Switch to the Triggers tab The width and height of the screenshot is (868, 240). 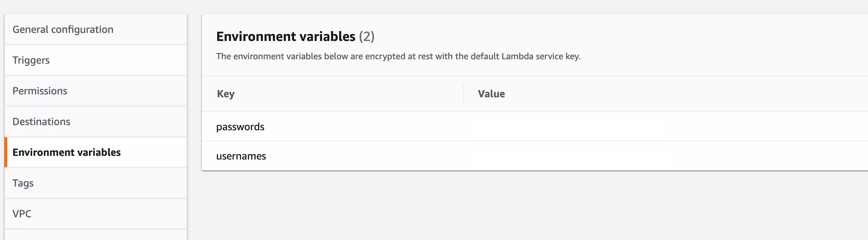click(31, 60)
